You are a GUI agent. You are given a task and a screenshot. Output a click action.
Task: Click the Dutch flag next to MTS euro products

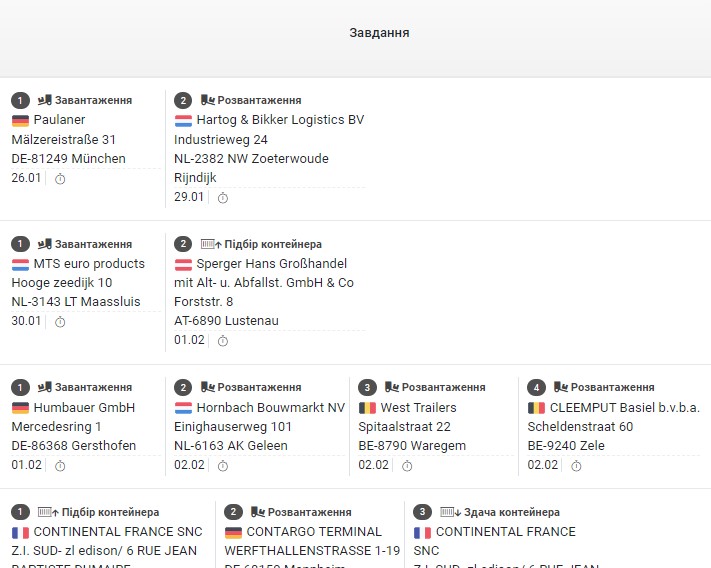click(20, 264)
